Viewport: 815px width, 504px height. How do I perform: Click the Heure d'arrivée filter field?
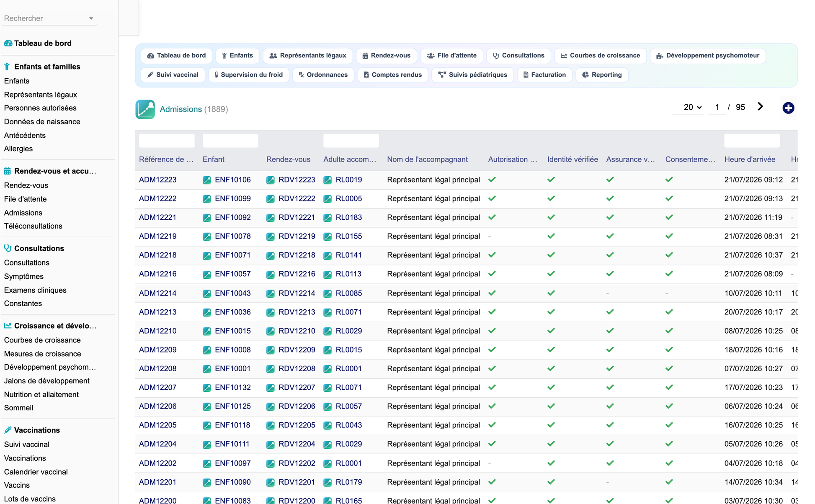[752, 141]
